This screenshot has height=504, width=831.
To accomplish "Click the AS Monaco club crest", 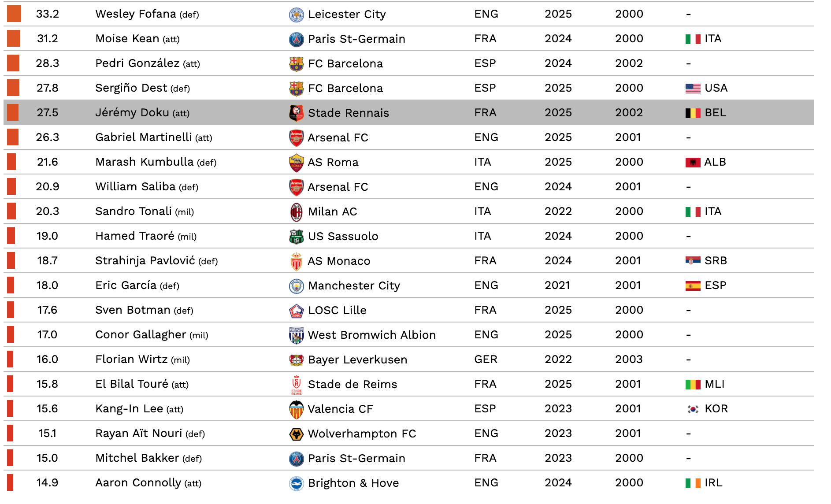I will 296,261.
